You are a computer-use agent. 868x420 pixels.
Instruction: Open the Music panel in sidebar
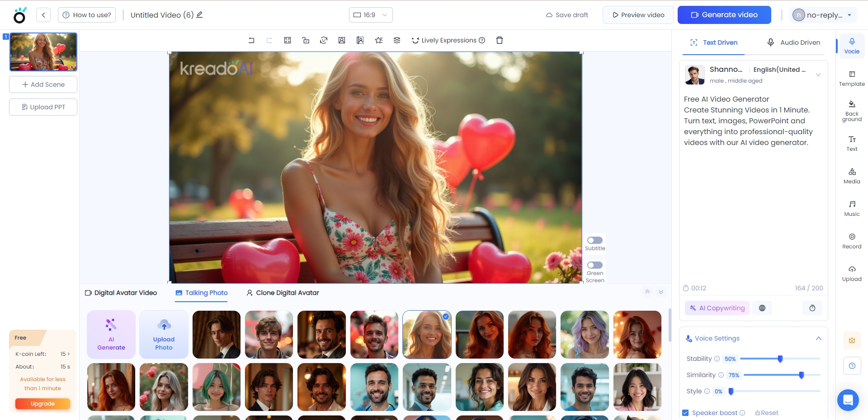click(x=852, y=208)
